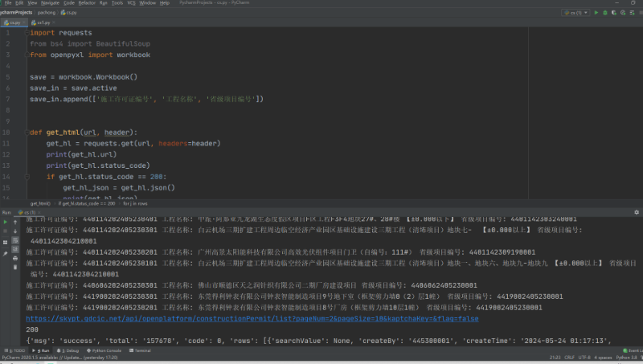643x364 pixels.
Task: Click line number 7 in the gutter
Action: pyautogui.click(x=8, y=99)
